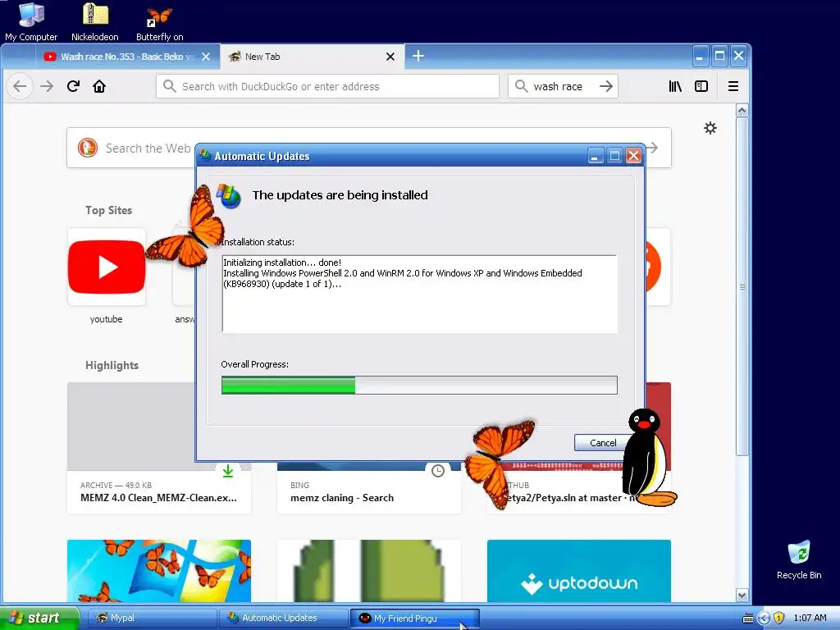Click the Highlights heading
The height and width of the screenshot is (630, 840).
click(x=112, y=365)
